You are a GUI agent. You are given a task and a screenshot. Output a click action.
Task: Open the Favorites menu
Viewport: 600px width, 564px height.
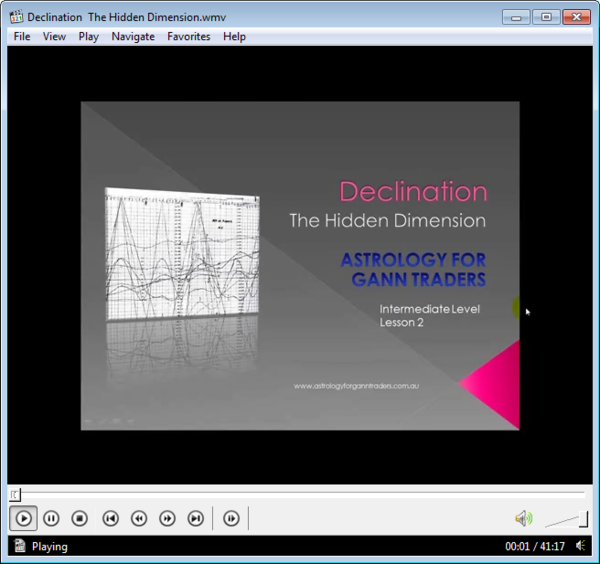[189, 36]
